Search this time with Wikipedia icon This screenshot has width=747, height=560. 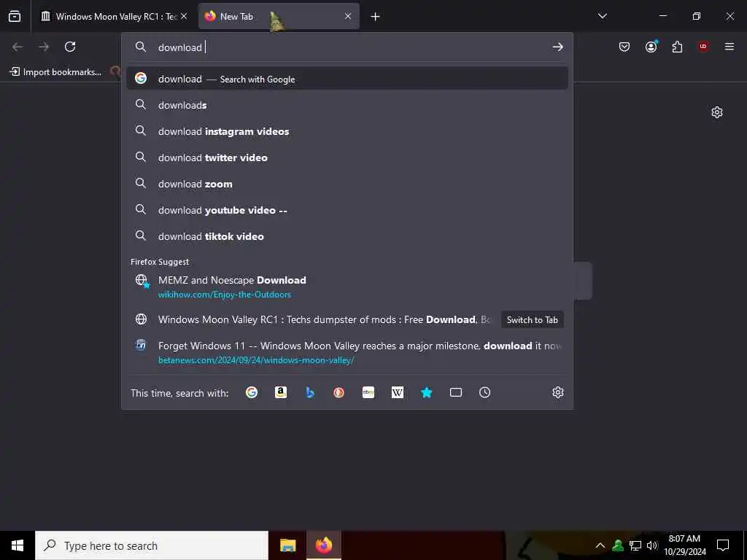398,392
